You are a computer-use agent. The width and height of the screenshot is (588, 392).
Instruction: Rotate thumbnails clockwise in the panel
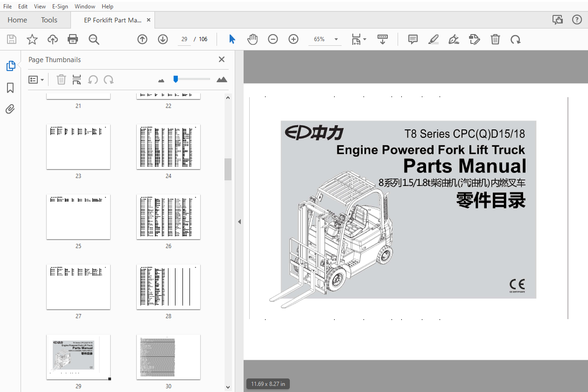coord(109,80)
